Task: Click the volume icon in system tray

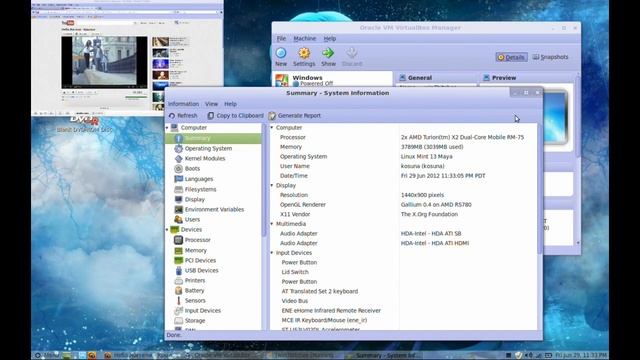Action: pyautogui.click(x=529, y=356)
